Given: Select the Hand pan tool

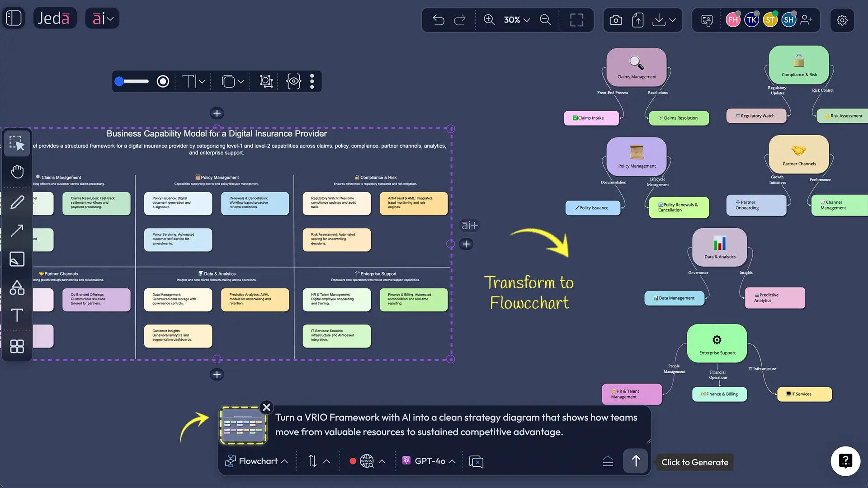Looking at the screenshot, I should coord(17,172).
